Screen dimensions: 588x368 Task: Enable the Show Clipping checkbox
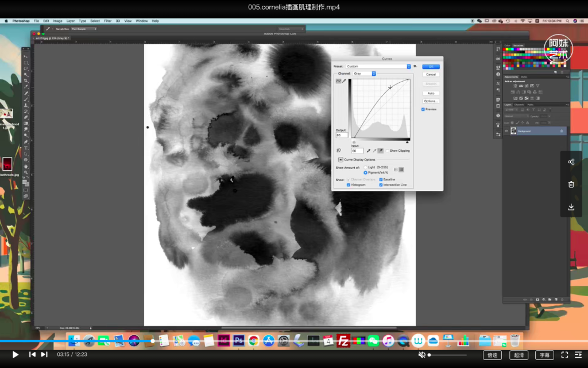tap(387, 151)
